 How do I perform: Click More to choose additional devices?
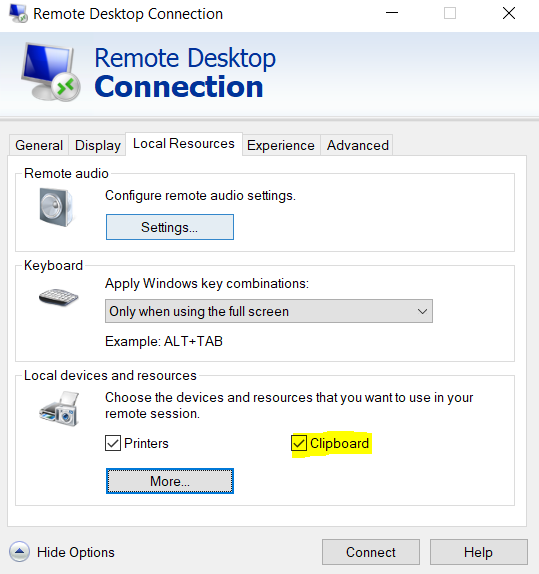(x=170, y=481)
